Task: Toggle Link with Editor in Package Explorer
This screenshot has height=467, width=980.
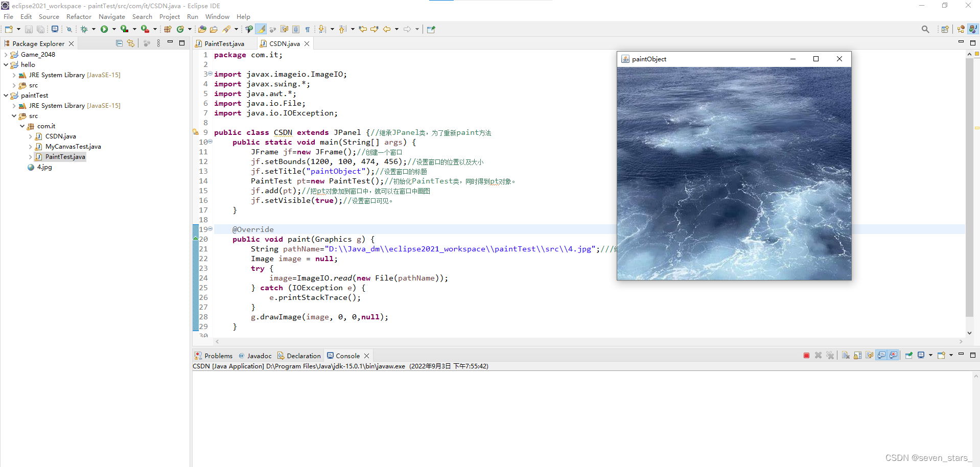Action: coord(131,43)
